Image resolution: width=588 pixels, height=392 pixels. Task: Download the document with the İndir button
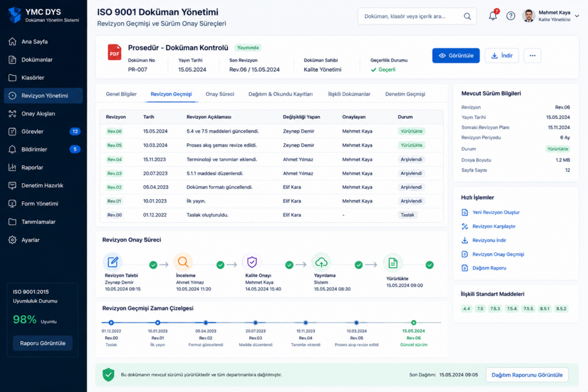click(x=501, y=56)
